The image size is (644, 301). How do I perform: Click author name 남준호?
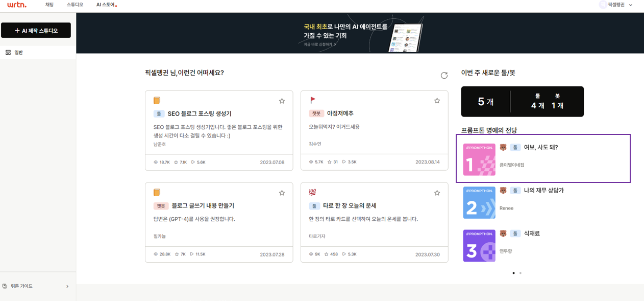159,145
